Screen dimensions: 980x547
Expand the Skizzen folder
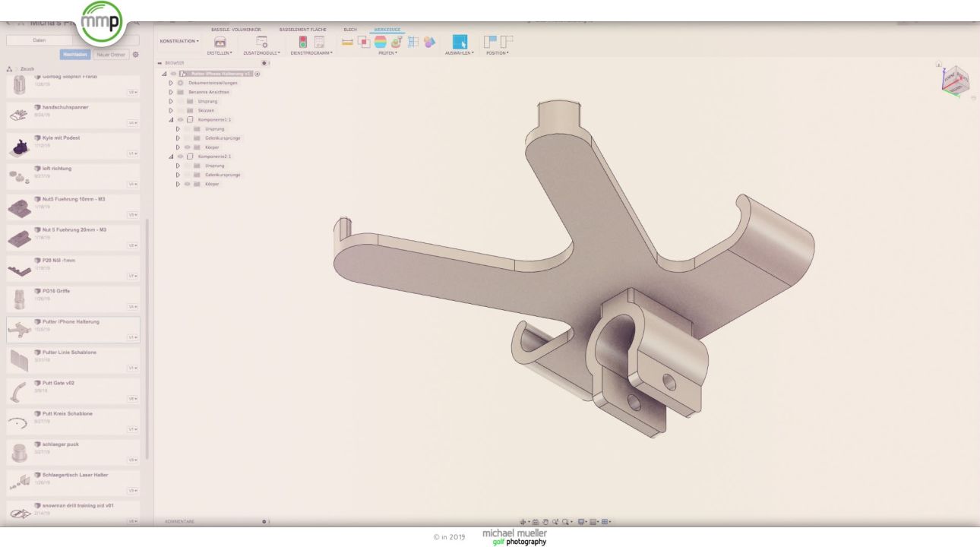click(171, 110)
